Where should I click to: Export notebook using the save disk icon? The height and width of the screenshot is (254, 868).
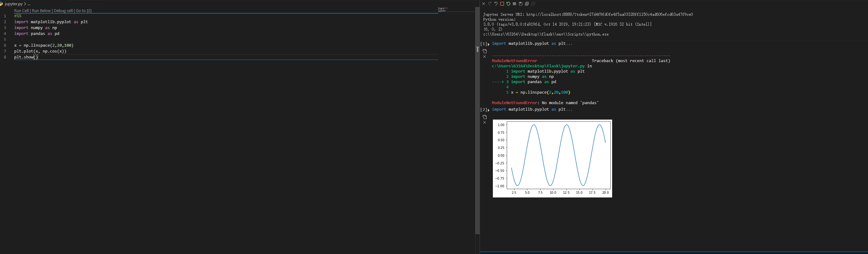pos(521,4)
